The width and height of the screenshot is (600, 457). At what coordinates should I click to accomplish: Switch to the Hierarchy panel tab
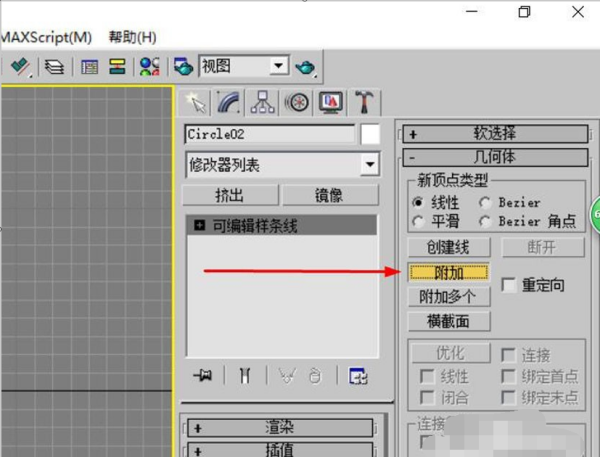(262, 103)
